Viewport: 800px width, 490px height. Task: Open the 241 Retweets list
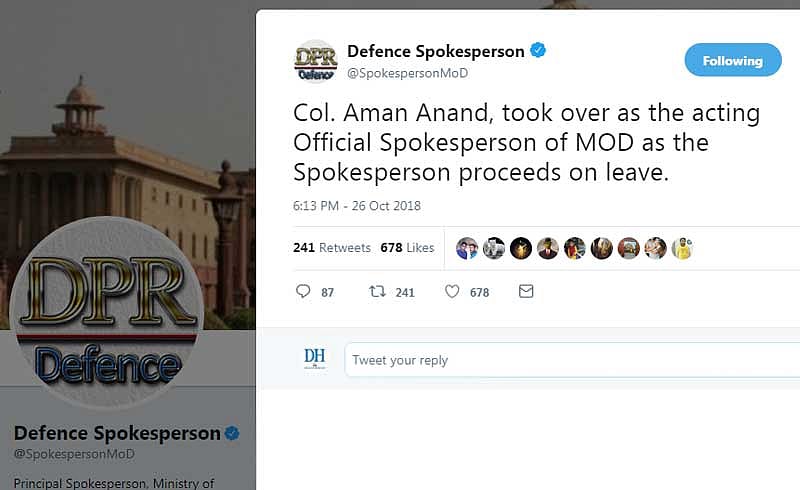click(x=331, y=248)
